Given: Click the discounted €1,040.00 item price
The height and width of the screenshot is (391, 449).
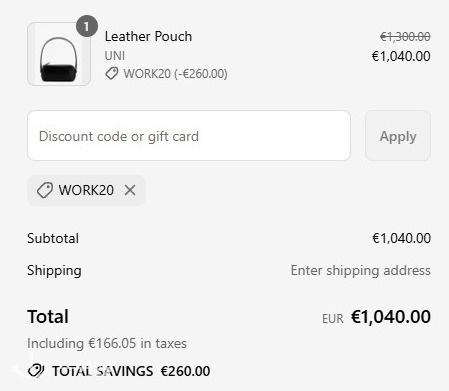Looking at the screenshot, I should click(x=401, y=56).
